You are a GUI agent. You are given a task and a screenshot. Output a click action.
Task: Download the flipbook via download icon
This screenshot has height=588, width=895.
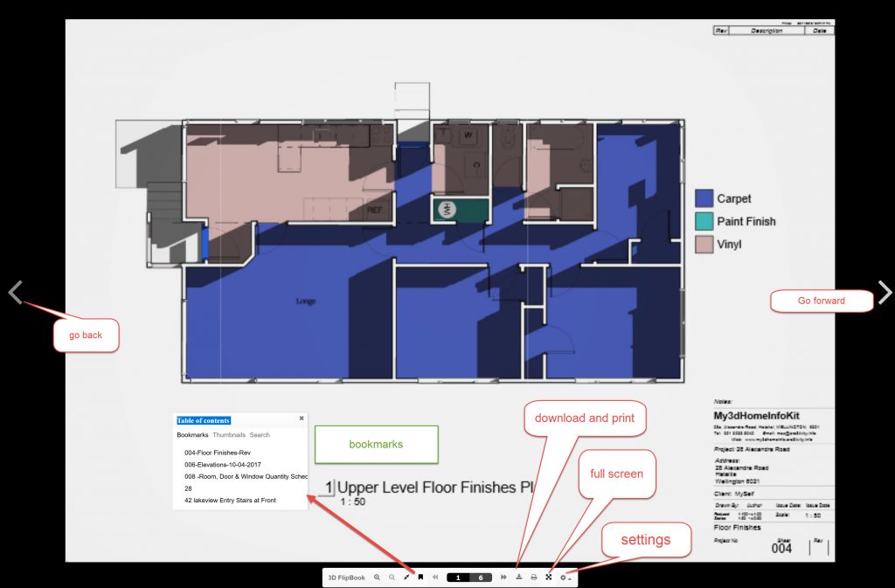[x=519, y=578]
